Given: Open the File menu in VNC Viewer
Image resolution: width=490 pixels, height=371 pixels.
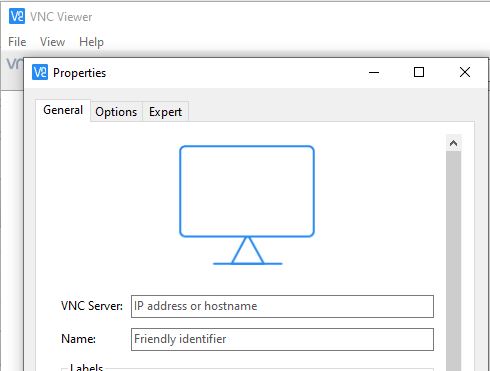Looking at the screenshot, I should 17,42.
